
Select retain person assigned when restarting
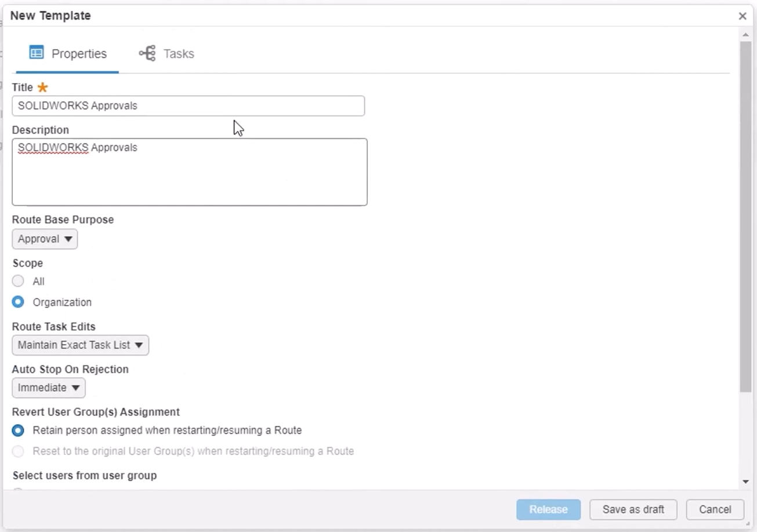coord(18,430)
